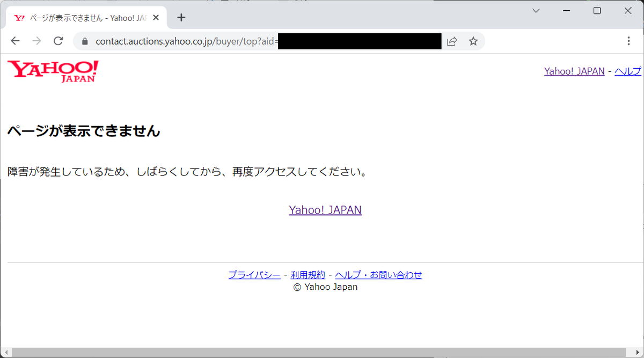Click the ページが表示できません heading
Viewport: 644px width, 358px height.
click(x=84, y=130)
